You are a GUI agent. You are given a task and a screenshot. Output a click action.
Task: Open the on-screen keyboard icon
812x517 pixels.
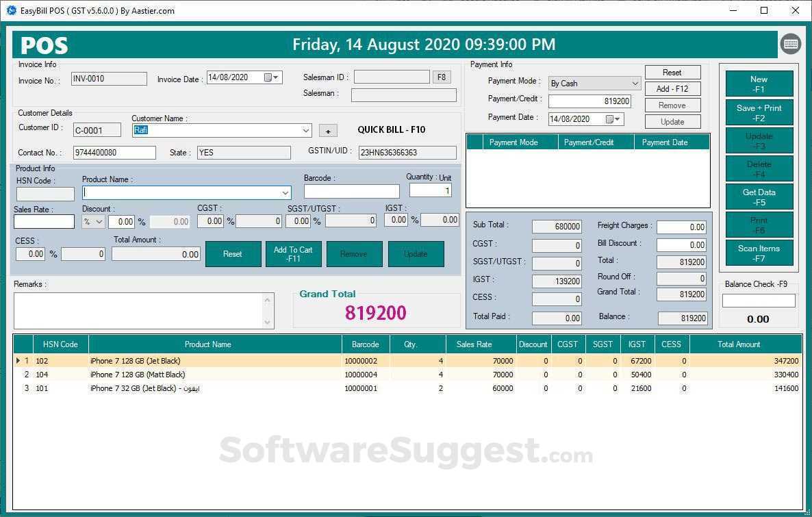pos(790,44)
